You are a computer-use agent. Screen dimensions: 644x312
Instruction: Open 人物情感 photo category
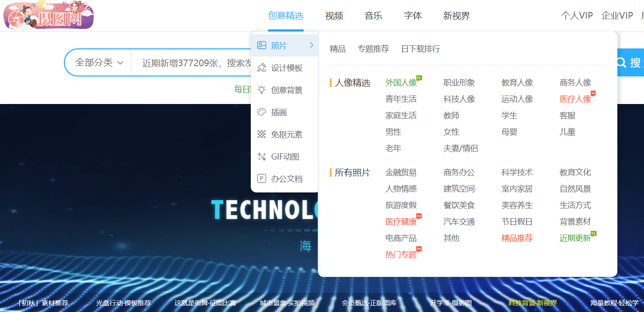tap(401, 189)
